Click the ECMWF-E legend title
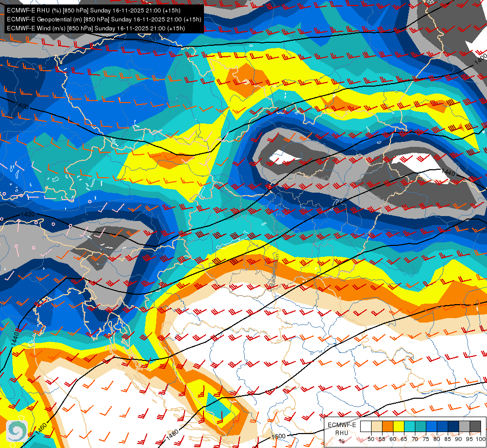Viewport: 487px width, 448px height. (342, 425)
